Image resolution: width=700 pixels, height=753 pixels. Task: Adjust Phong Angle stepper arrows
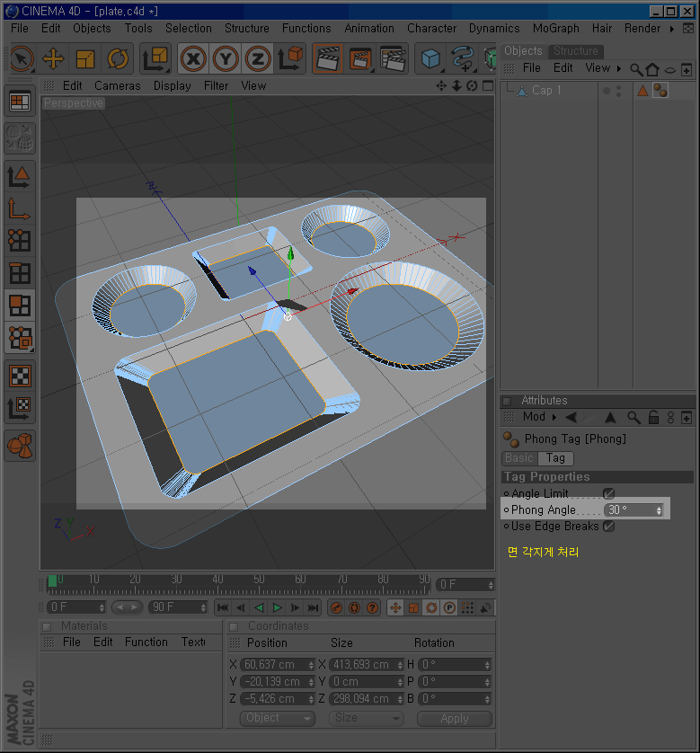pos(660,510)
